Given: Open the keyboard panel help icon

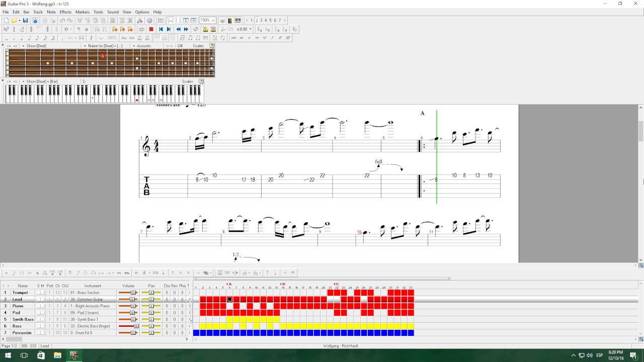Looking at the screenshot, I should (x=201, y=81).
